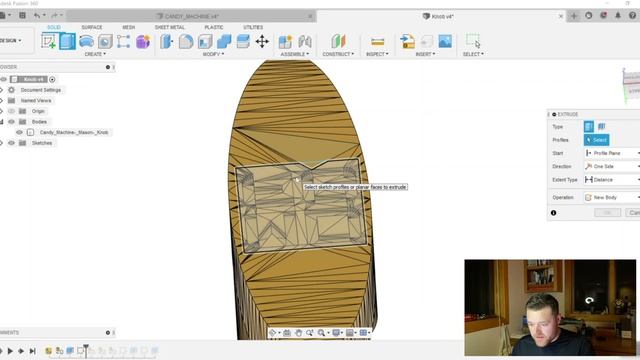The image size is (640, 360).
Task: Switch to the Surface tab
Action: tap(92, 27)
